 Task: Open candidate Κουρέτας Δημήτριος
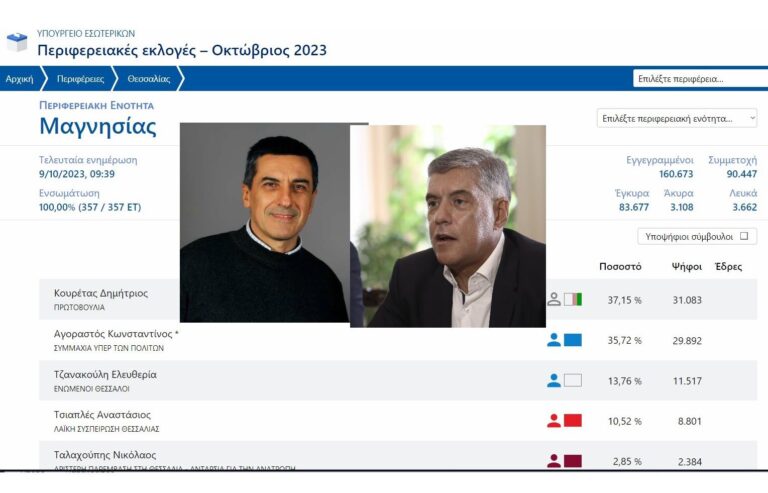[x=100, y=293]
